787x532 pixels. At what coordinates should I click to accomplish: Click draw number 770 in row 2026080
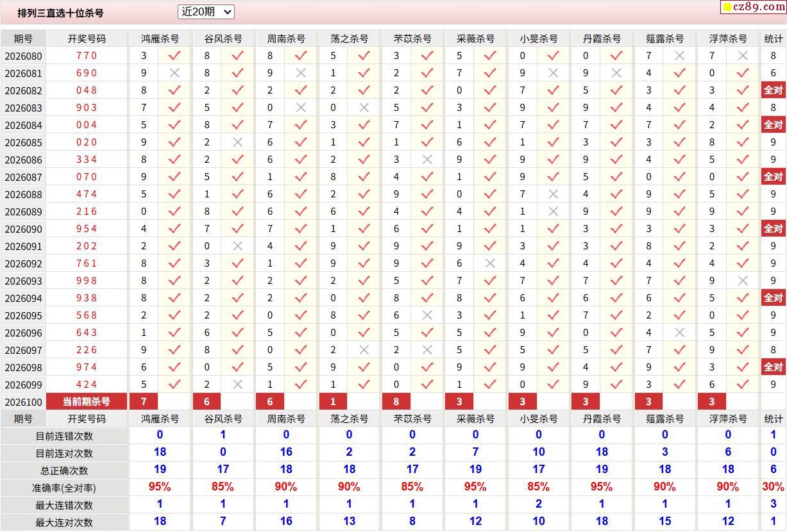click(87, 56)
